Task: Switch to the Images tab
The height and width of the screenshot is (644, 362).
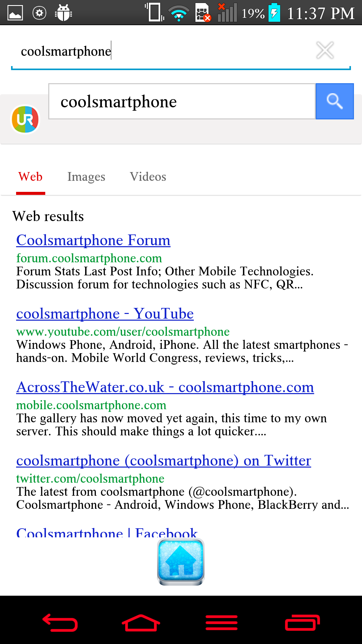Action: (x=86, y=177)
